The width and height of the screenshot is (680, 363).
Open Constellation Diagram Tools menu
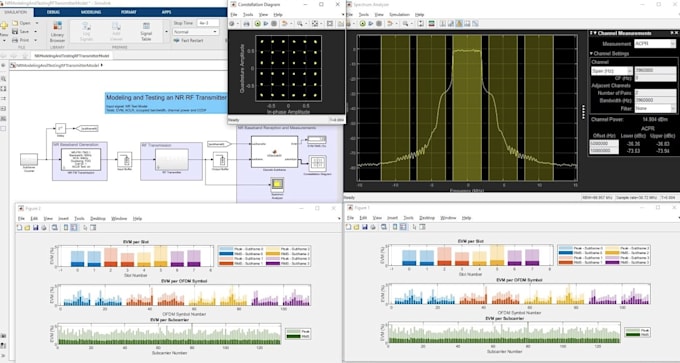pos(248,14)
